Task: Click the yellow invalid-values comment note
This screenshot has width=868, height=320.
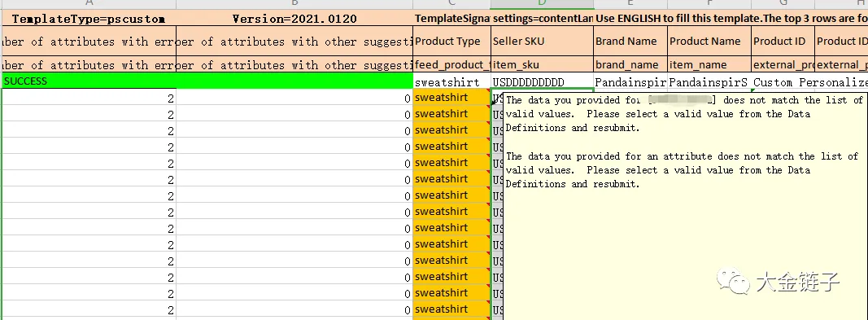Action: click(686, 205)
